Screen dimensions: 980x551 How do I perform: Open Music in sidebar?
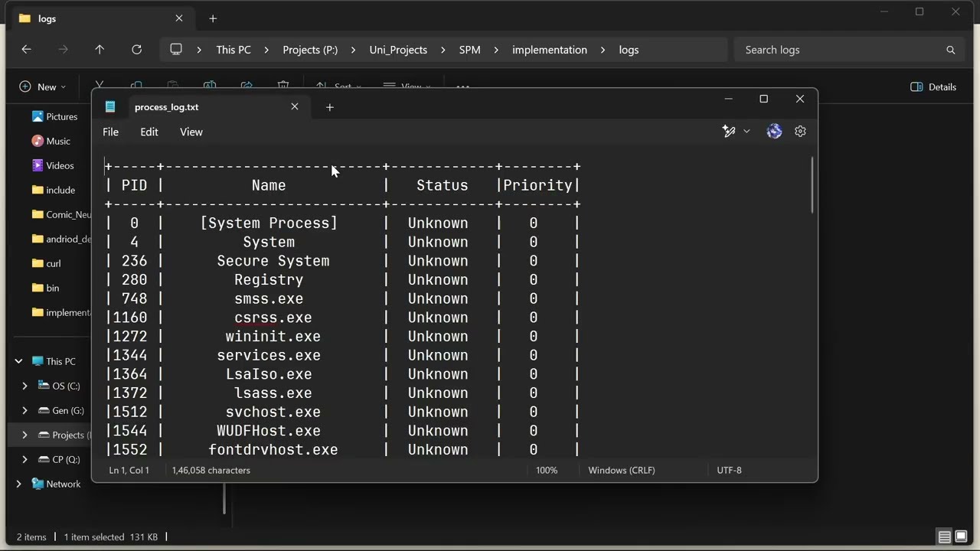pyautogui.click(x=51, y=141)
